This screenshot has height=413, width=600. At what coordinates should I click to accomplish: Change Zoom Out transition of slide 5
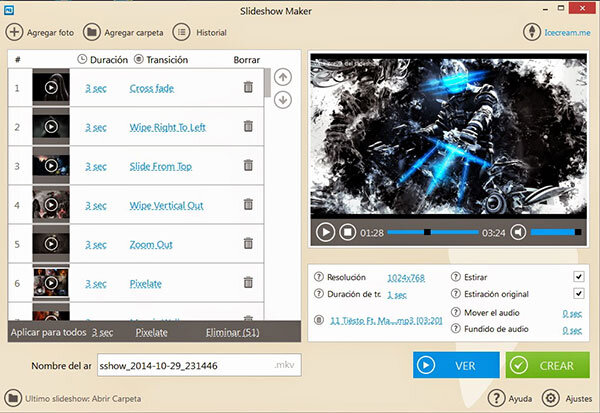[151, 245]
